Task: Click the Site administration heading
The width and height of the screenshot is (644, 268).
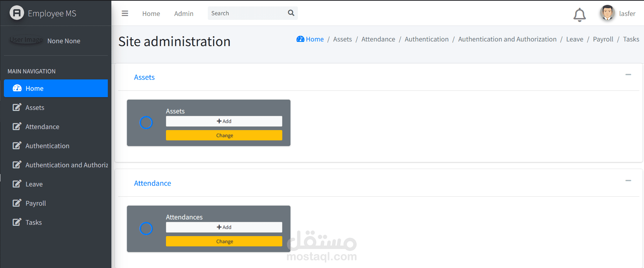Action: tap(174, 41)
